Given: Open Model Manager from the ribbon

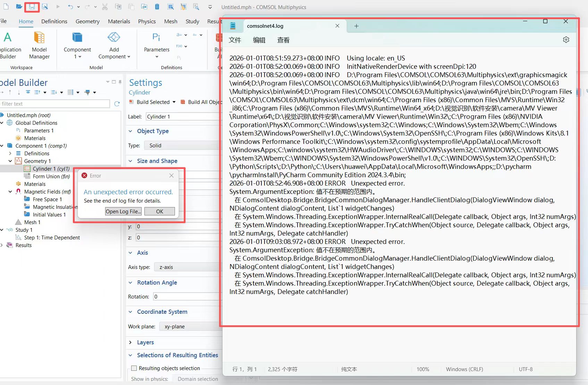Looking at the screenshot, I should (x=39, y=46).
